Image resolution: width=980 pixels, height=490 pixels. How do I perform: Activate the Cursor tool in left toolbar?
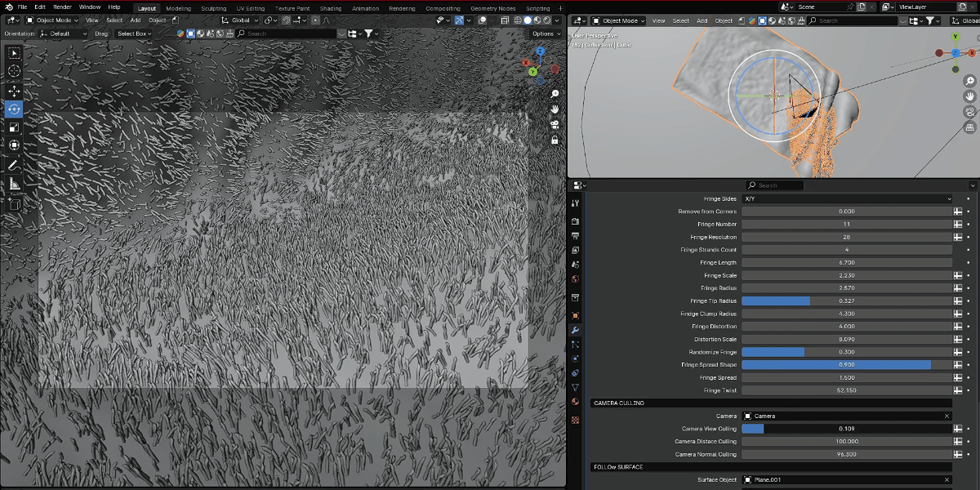tap(14, 71)
